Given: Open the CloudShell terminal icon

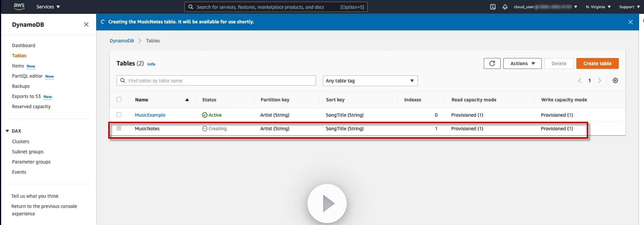Looking at the screenshot, I should click(x=492, y=7).
